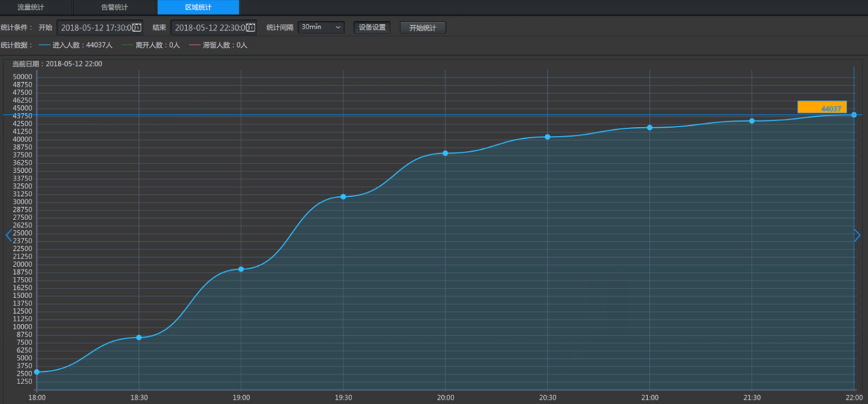
Task: Select the 18:00 data point
Action: coord(37,372)
